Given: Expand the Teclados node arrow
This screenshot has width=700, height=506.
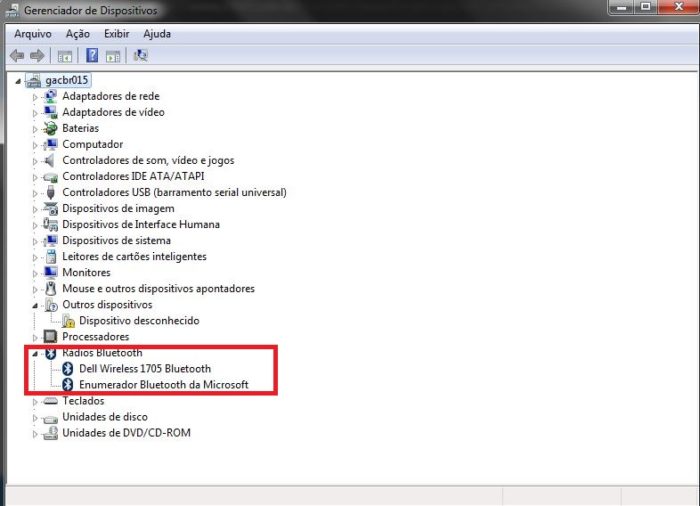Looking at the screenshot, I should (x=35, y=402).
